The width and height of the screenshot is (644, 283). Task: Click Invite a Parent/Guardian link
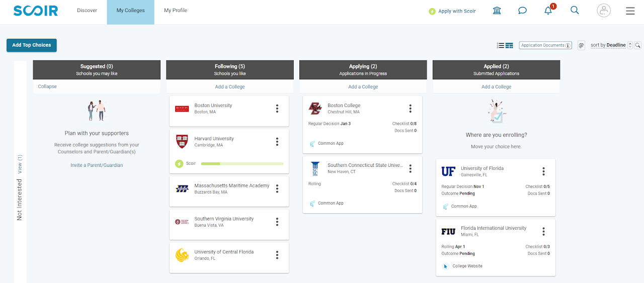[97, 165]
